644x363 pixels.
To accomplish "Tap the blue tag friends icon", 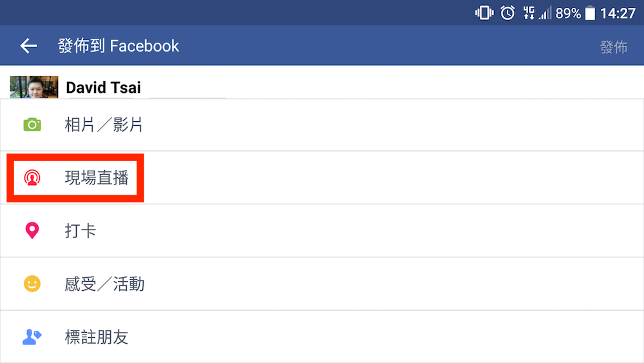I will click(32, 337).
